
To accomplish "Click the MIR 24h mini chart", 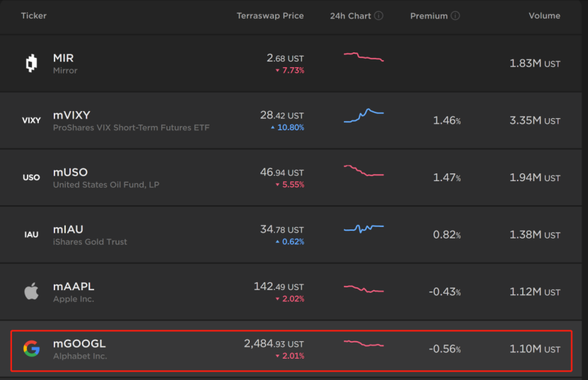I will [364, 57].
